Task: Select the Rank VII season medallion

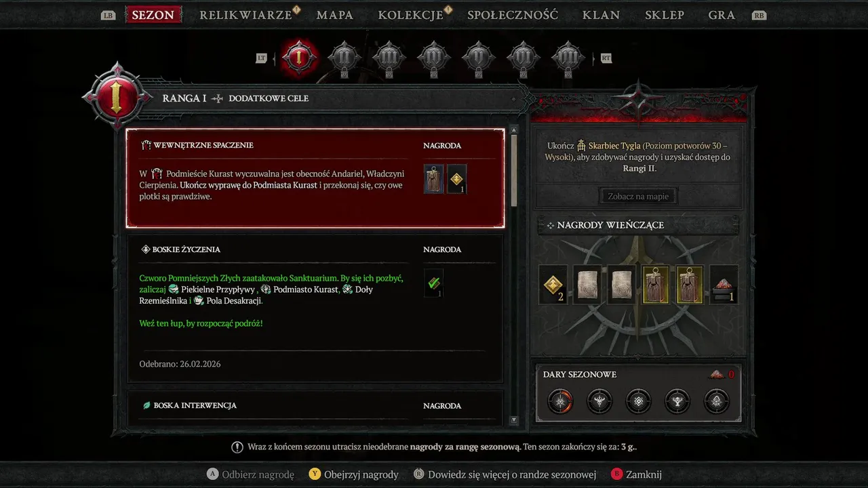Action: (568, 58)
